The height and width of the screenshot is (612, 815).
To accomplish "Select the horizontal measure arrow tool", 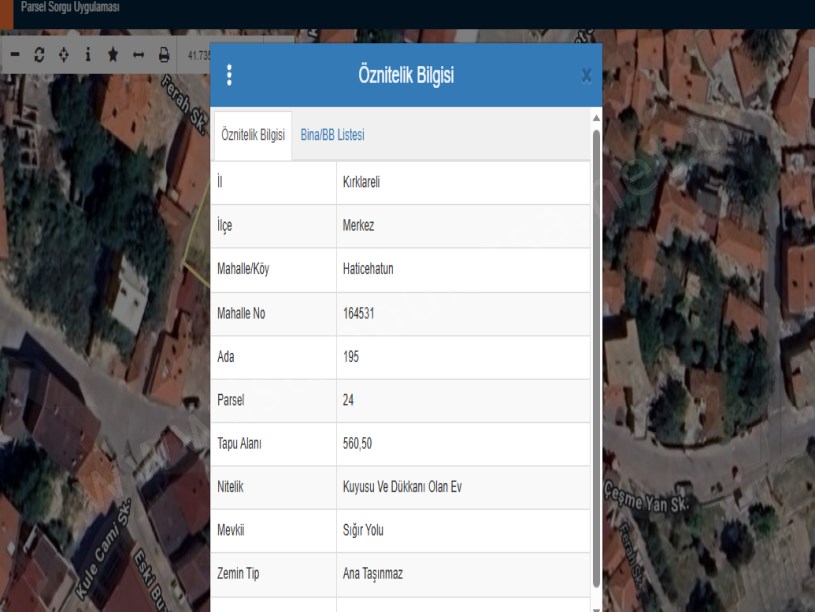I will [x=138, y=55].
